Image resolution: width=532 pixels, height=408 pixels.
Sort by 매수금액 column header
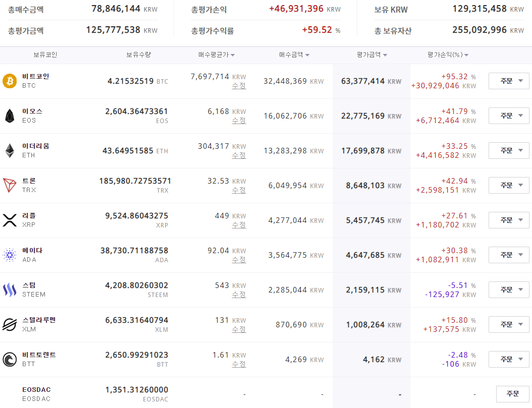tap(294, 55)
